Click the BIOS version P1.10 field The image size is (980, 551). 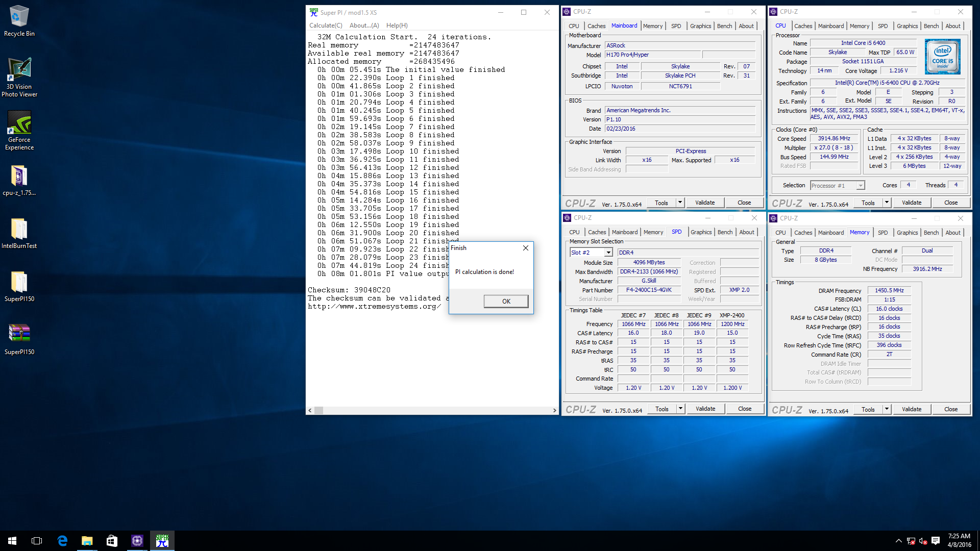680,119
